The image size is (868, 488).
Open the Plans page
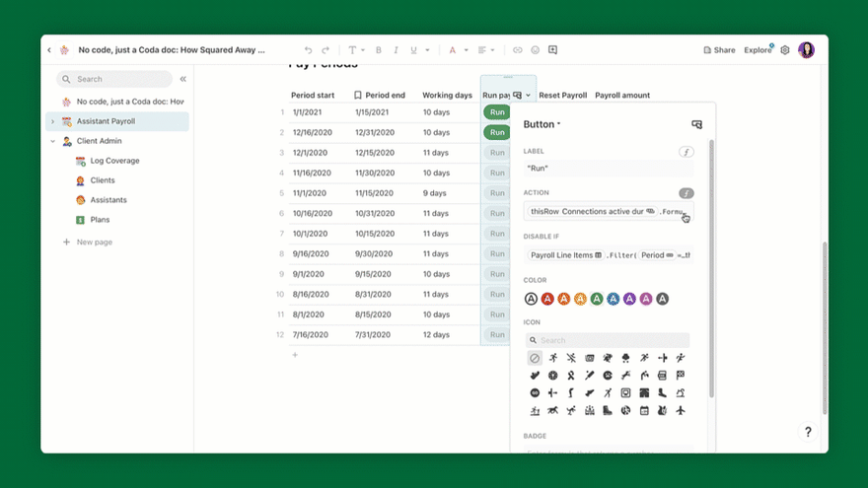click(100, 220)
